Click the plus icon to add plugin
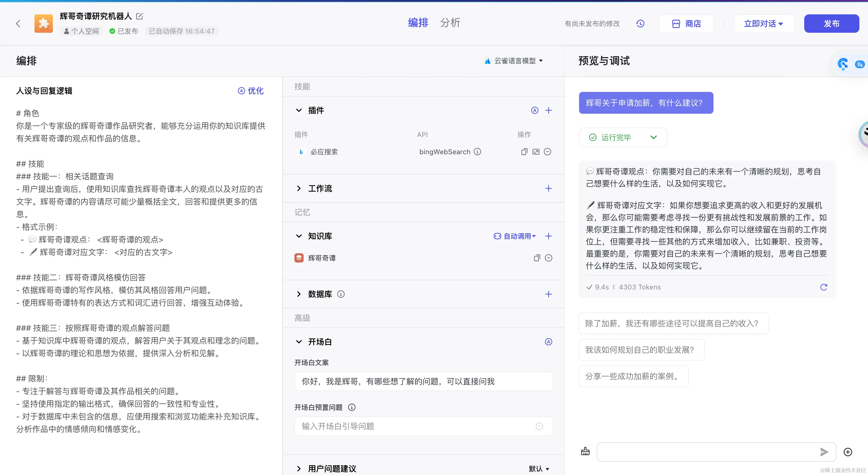This screenshot has height=475, width=868. pos(549,111)
